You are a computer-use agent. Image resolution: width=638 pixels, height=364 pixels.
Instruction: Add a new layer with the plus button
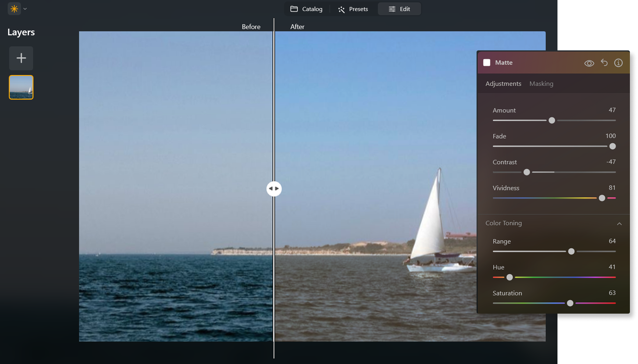21,58
